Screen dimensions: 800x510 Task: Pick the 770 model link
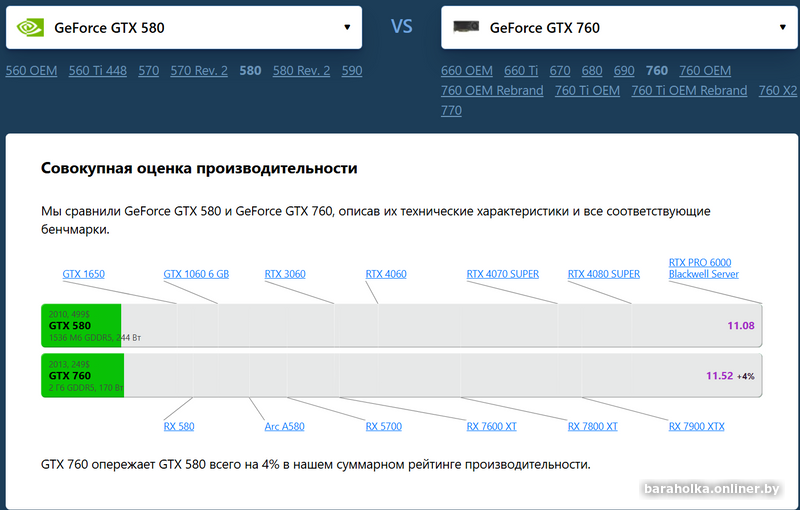tap(451, 111)
